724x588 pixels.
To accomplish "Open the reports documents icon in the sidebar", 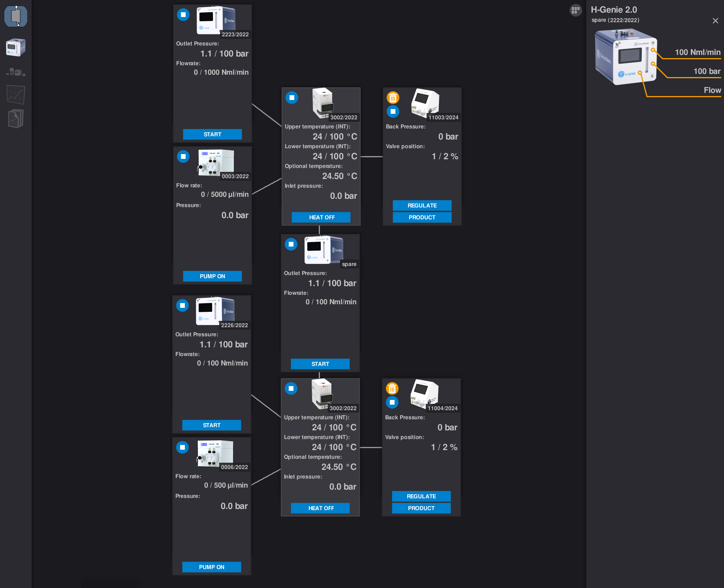I will pos(16,119).
